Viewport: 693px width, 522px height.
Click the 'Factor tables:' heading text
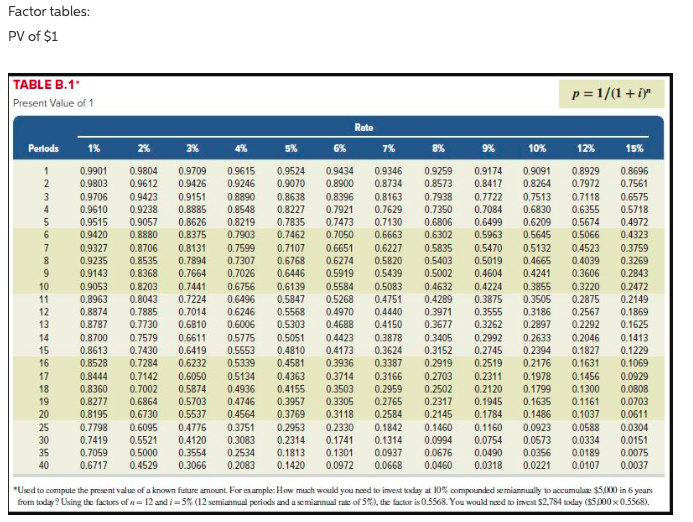[x=49, y=11]
